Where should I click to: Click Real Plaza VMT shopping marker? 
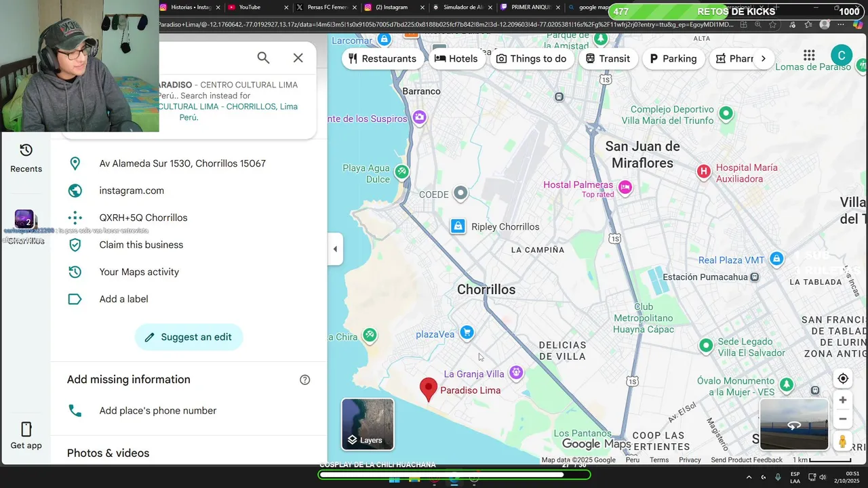[x=777, y=258]
